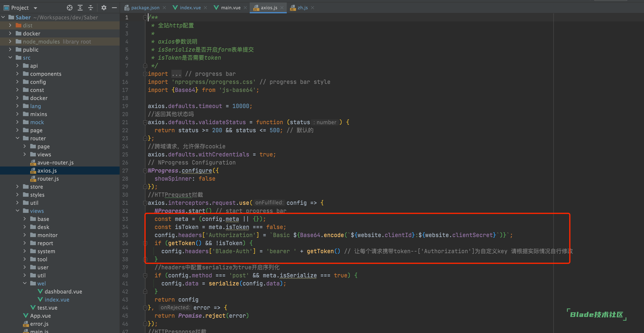Image resolution: width=644 pixels, height=333 pixels.
Task: Click the Vue icon beside dashboard.vue
Action: 40,291
